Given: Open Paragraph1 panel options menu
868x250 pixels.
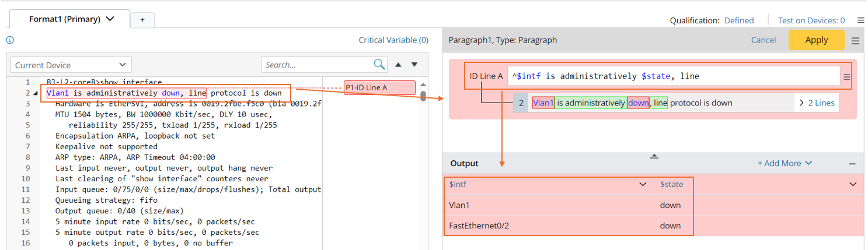Looking at the screenshot, I should 856,41.
